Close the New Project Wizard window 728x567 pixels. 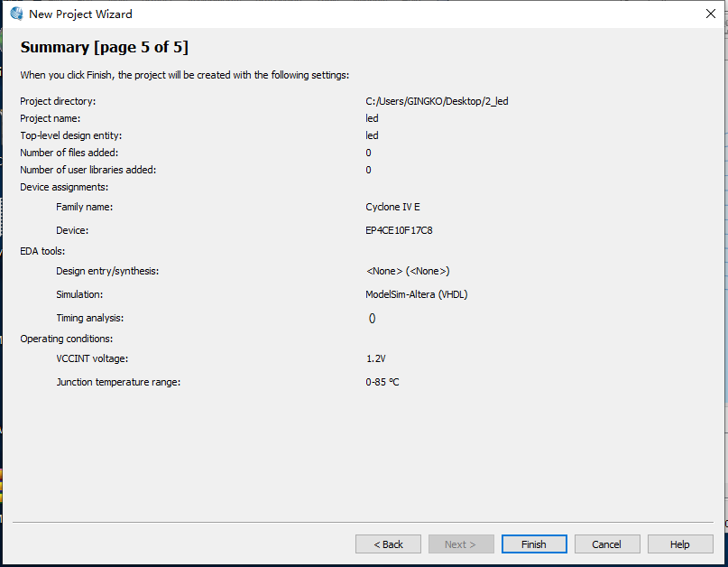tap(711, 14)
